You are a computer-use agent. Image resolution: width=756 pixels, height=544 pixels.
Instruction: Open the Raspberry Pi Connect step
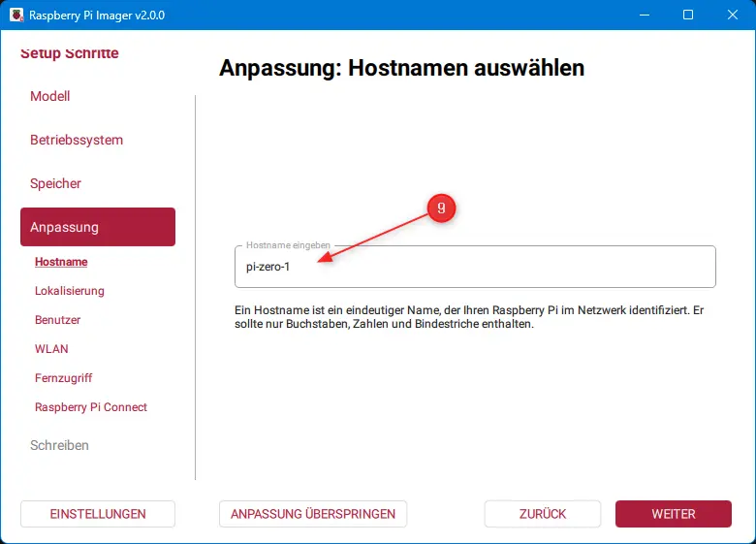91,407
